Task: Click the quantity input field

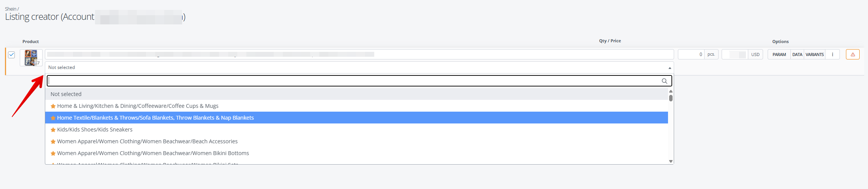Action: 691,54
